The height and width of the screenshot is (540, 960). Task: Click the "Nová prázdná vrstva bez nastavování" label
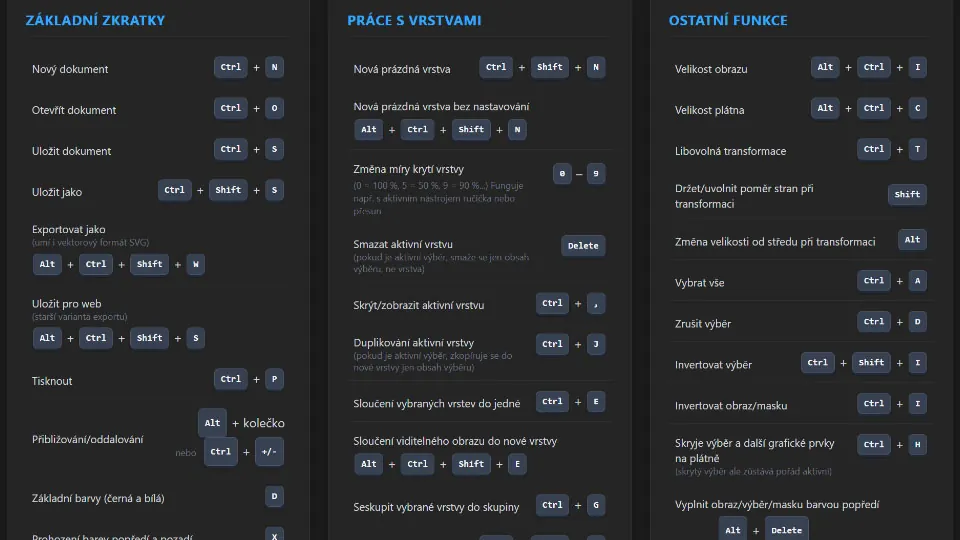coord(441,107)
